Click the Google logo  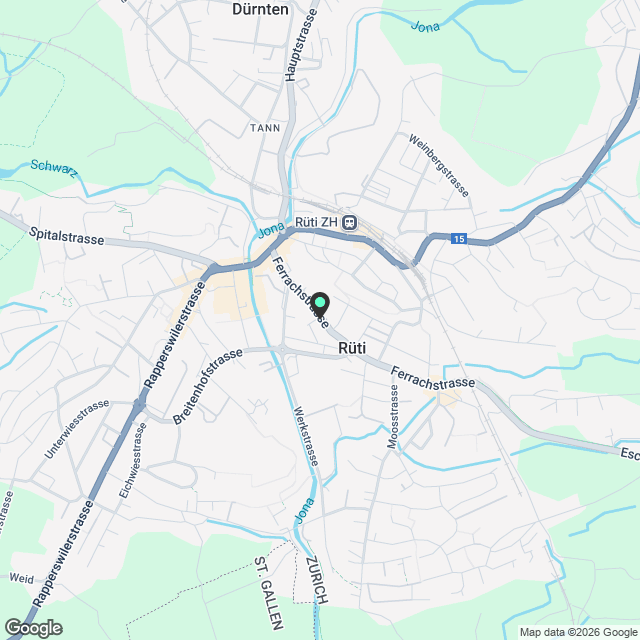(34, 628)
